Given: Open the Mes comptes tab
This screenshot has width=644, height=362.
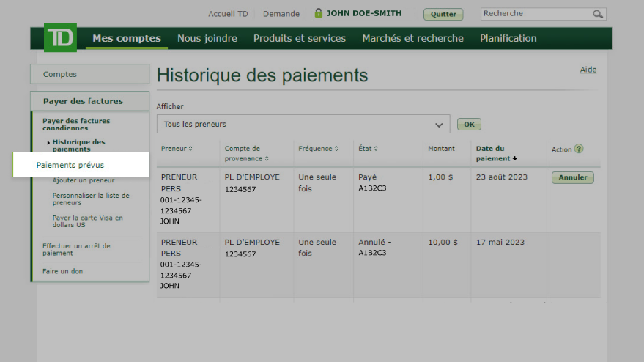Looking at the screenshot, I should click(127, 38).
